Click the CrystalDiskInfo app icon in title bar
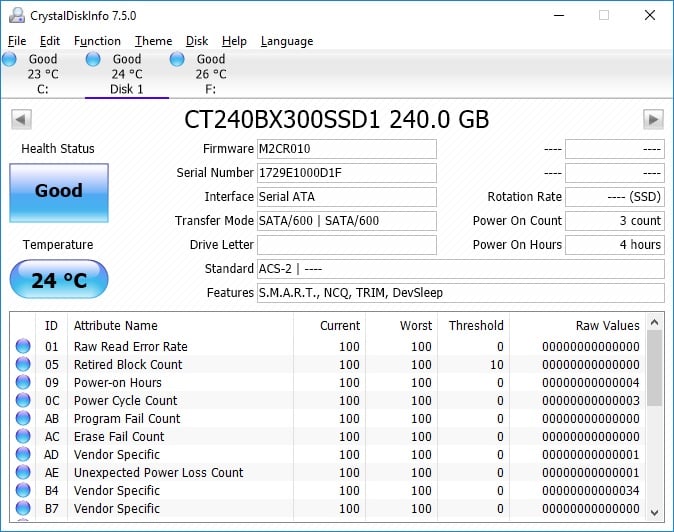Screen dimensions: 674x532 pos(17,15)
